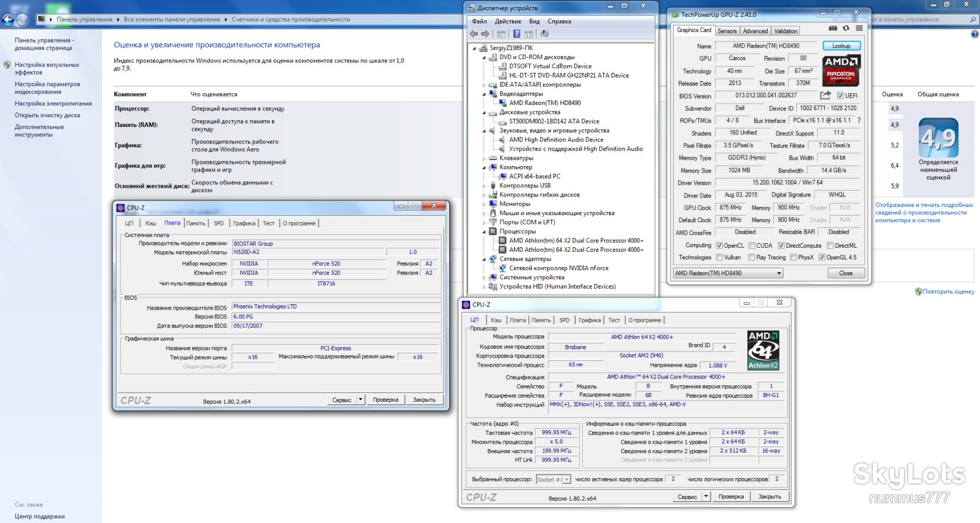Viewport: 980px width, 523px height.
Task: Toggle the PhysX checkbox
Action: 793,257
